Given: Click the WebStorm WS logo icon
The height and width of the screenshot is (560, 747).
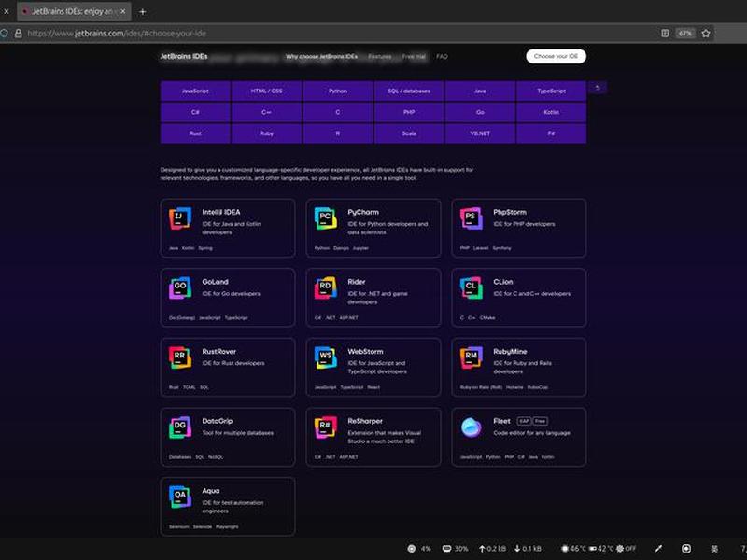Looking at the screenshot, I should 325,357.
